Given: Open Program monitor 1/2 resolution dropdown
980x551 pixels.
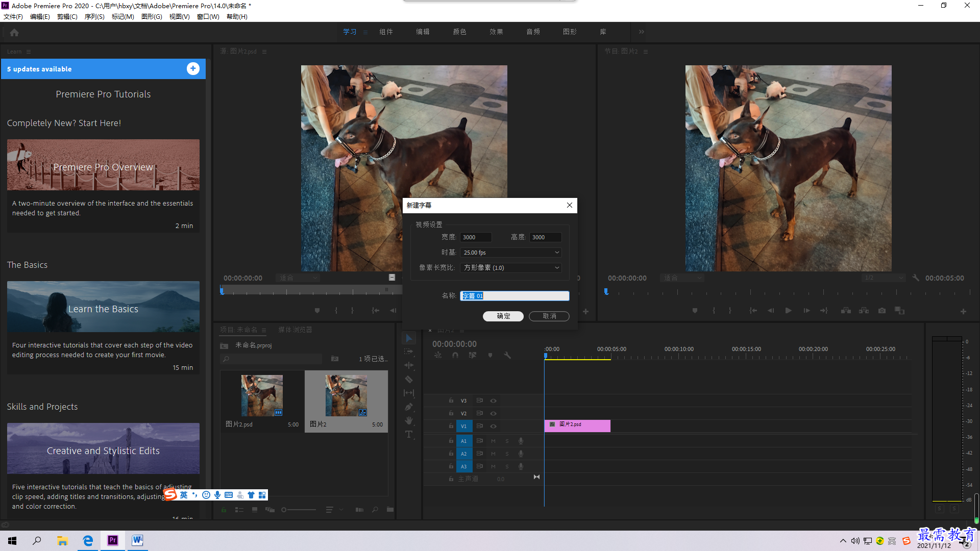Looking at the screenshot, I should (883, 278).
